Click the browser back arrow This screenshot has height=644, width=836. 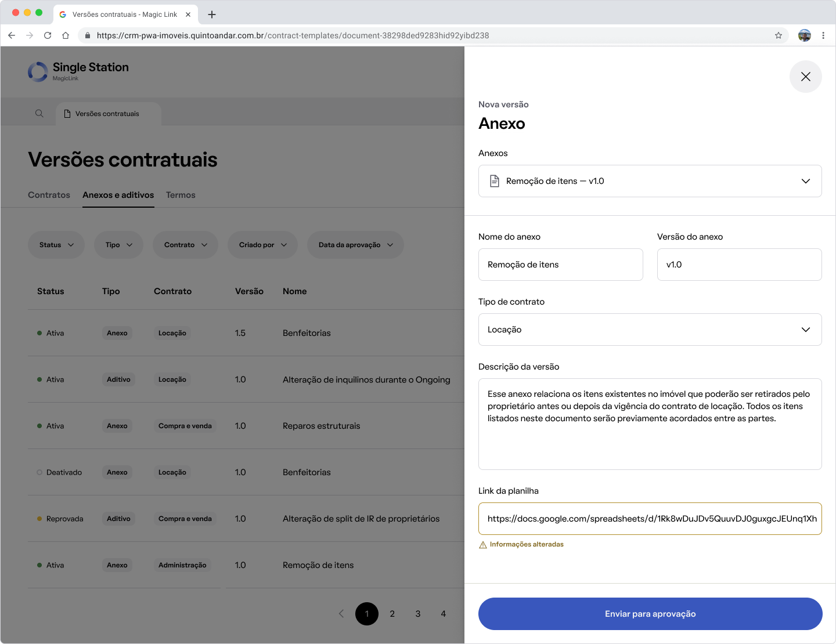[12, 35]
